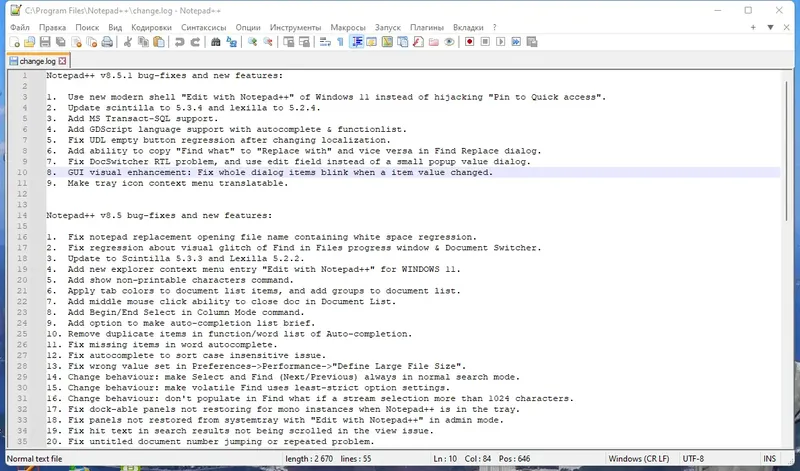Run macro multiple times icon
800x471 pixels.
[x=516, y=42]
